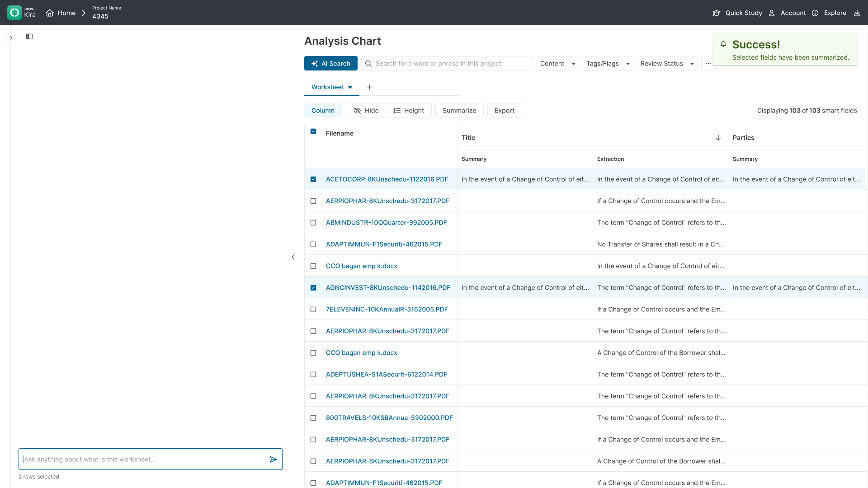Click the Hide button
Image resolution: width=868 pixels, height=488 pixels.
click(366, 110)
